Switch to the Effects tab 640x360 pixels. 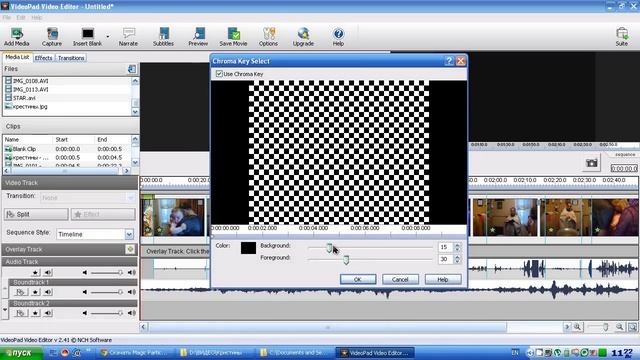click(44, 58)
